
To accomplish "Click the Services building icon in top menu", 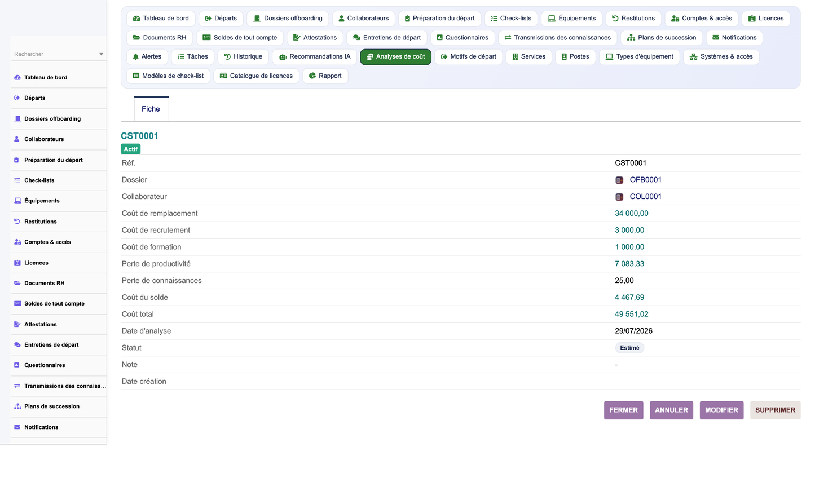I will click(x=516, y=57).
